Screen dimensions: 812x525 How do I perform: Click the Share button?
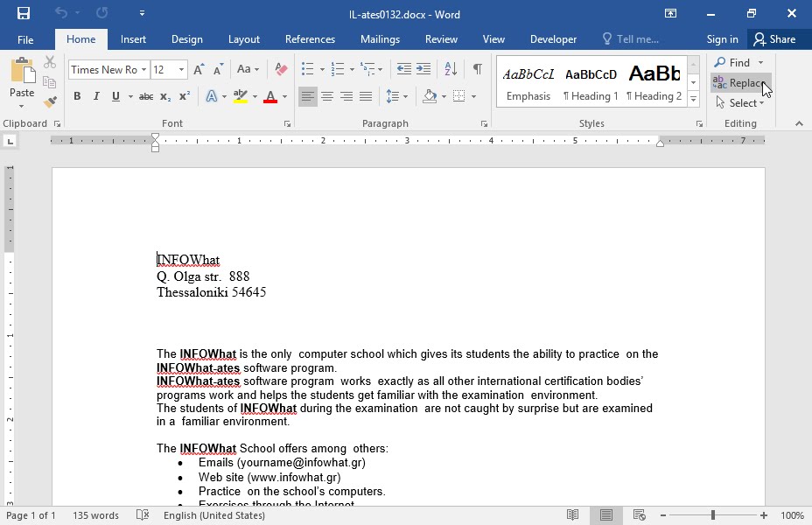(775, 39)
